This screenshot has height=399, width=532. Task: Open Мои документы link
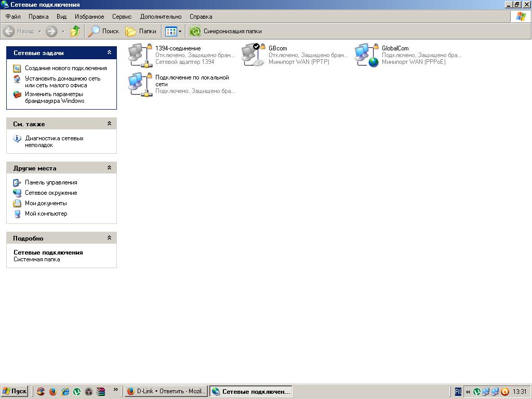pyautogui.click(x=46, y=203)
